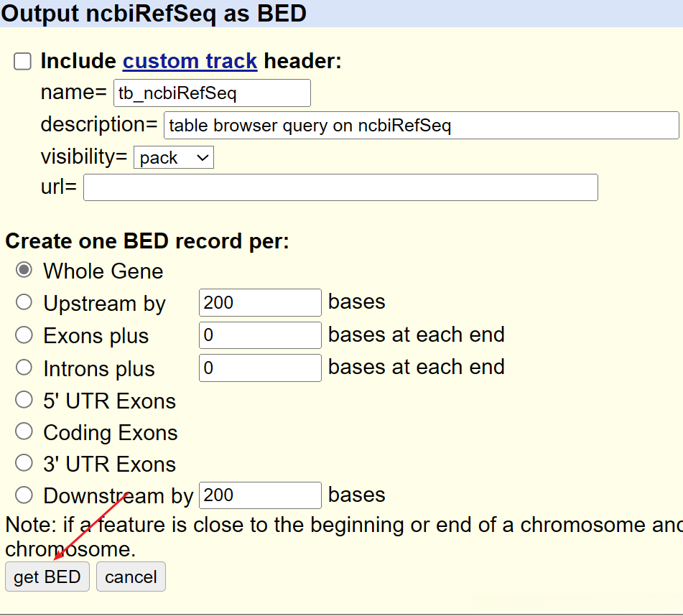
Task: Select the Upstream by radio button
Action: point(24,303)
